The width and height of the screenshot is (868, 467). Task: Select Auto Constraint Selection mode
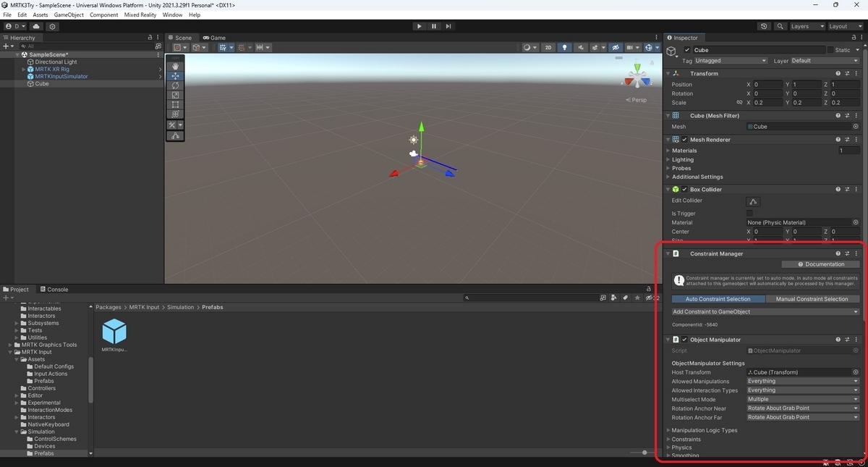tap(718, 299)
